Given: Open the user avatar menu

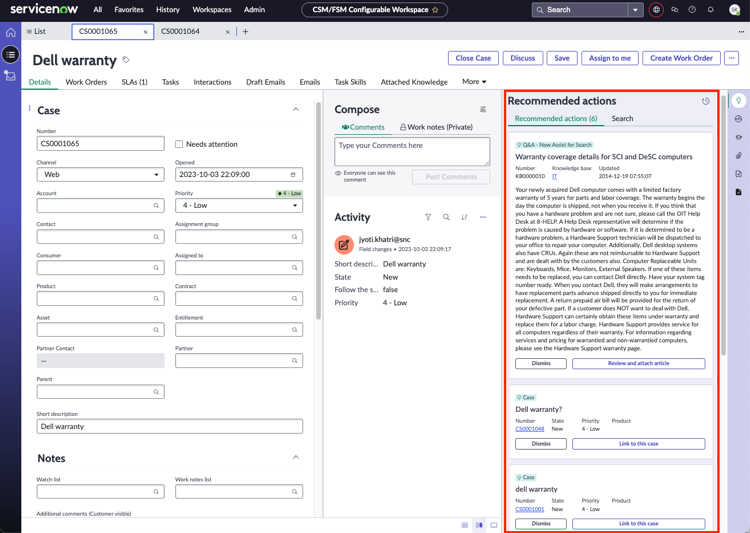Looking at the screenshot, I should click(x=735, y=10).
